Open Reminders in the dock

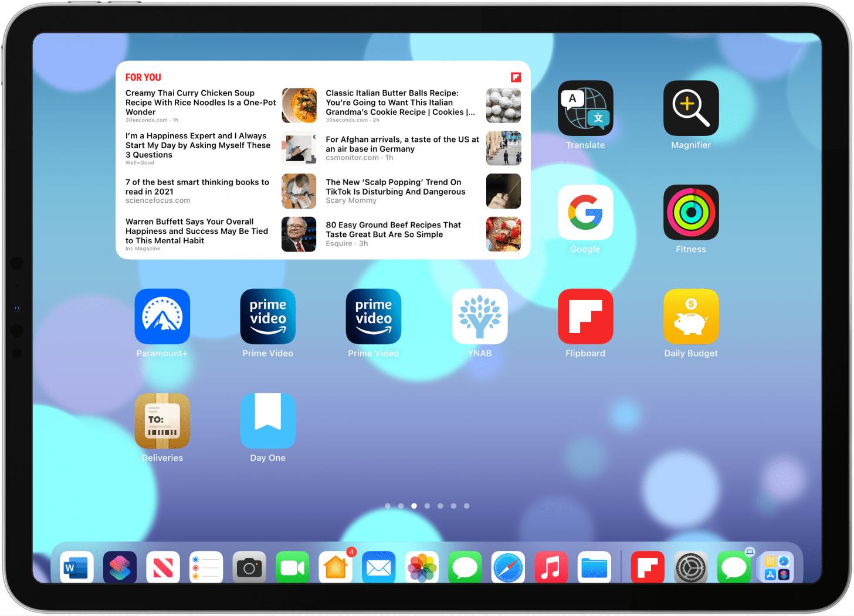206,567
